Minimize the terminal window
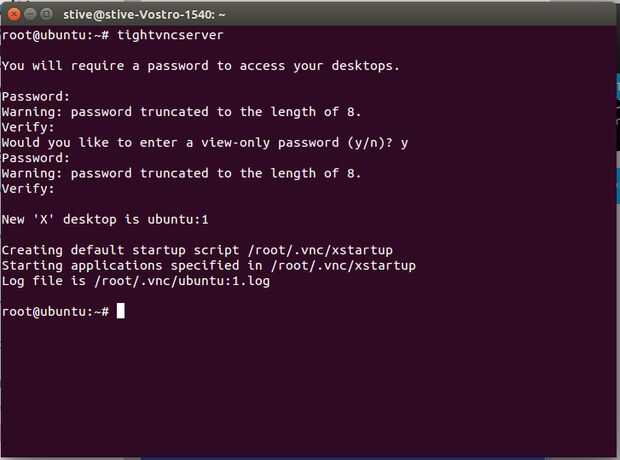This screenshot has height=460, width=620. (x=29, y=15)
